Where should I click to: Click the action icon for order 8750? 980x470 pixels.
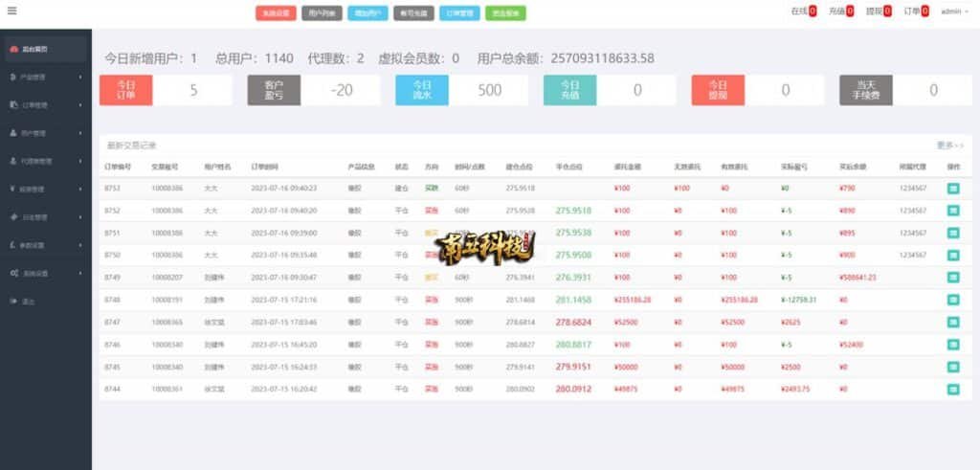pyautogui.click(x=953, y=256)
